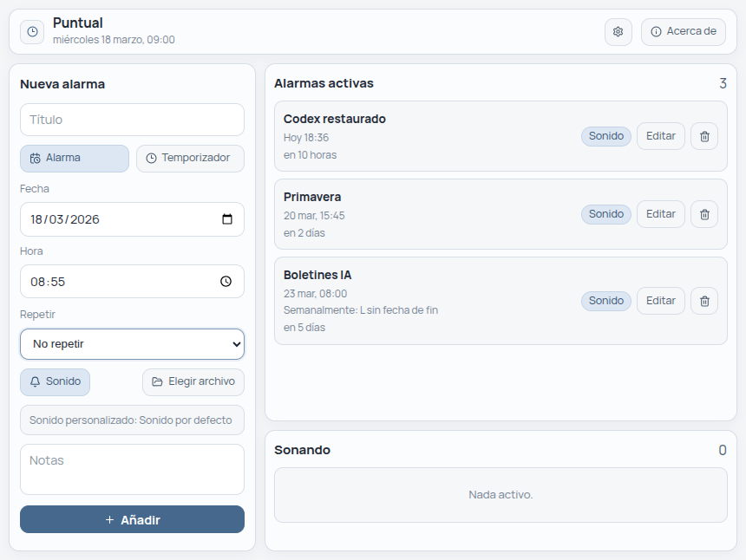The width and height of the screenshot is (746, 560).
Task: Open the time picker clock in Hora field
Action: (226, 282)
